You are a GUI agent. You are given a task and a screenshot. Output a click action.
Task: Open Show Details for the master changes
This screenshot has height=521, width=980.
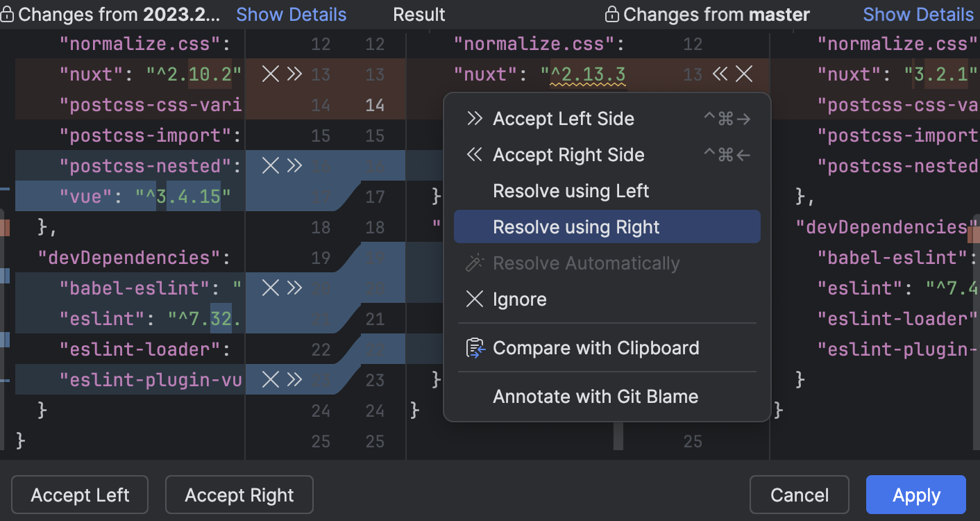[x=918, y=14]
